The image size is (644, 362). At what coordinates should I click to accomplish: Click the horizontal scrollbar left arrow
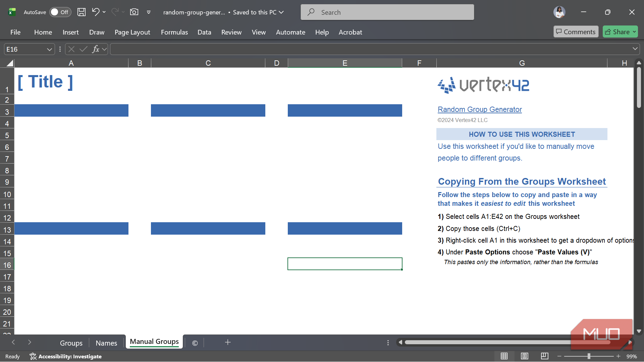(400, 342)
